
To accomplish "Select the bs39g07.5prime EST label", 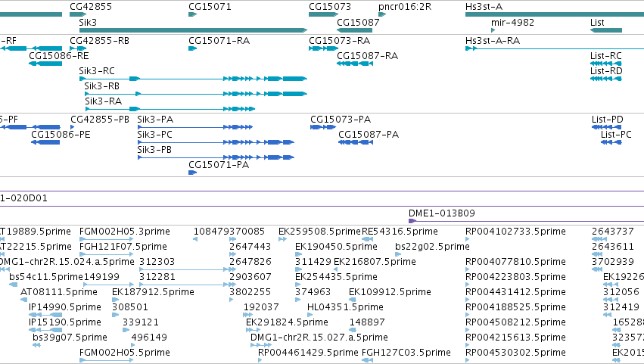I will pyautogui.click(x=70, y=338).
